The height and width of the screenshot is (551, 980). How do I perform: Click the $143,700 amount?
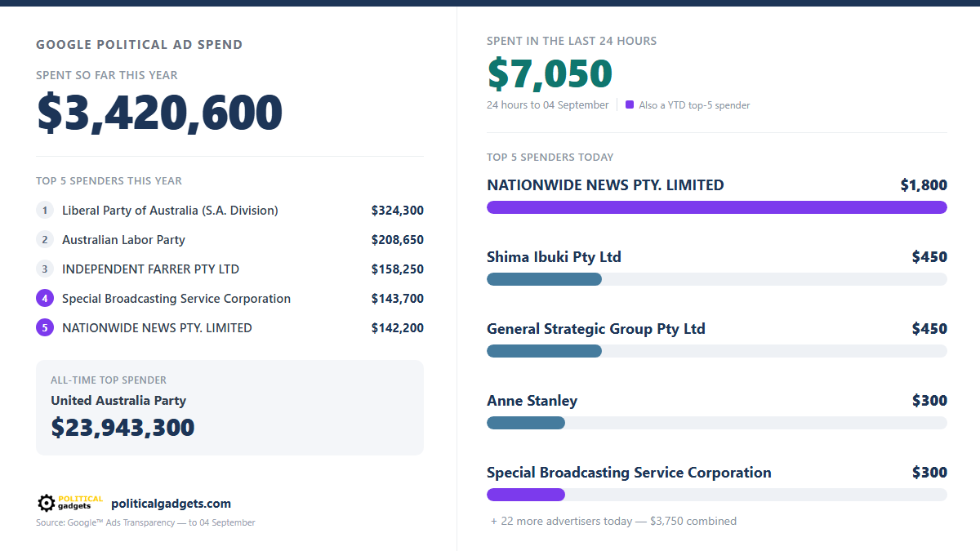pos(398,299)
